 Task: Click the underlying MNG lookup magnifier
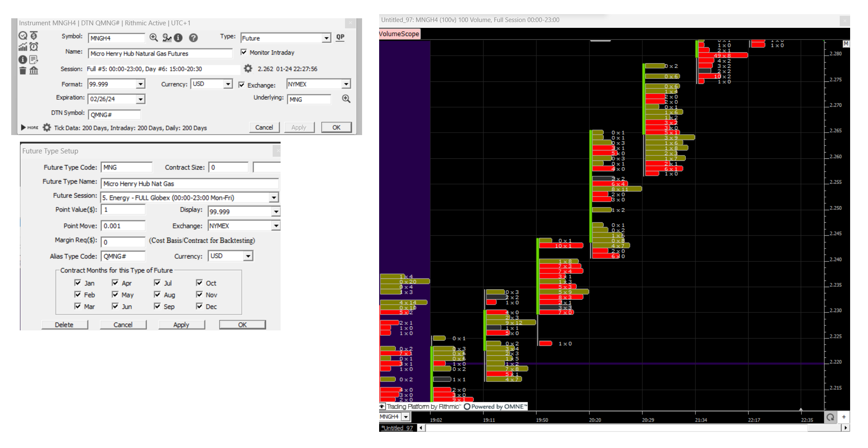(346, 99)
